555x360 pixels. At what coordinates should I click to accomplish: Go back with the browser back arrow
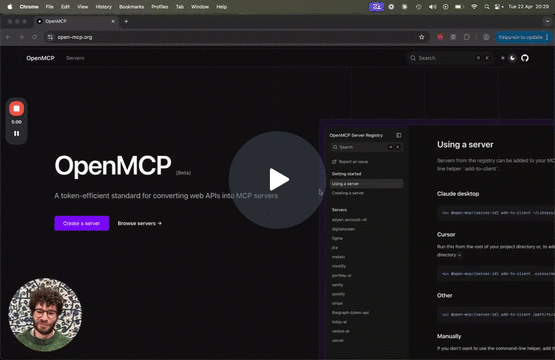tap(8, 37)
